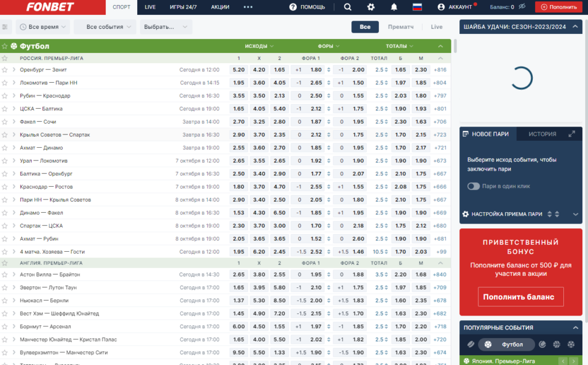Image resolution: width=588 pixels, height=365 pixels.
Task: Select last sport icon in popular events
Action: click(571, 344)
